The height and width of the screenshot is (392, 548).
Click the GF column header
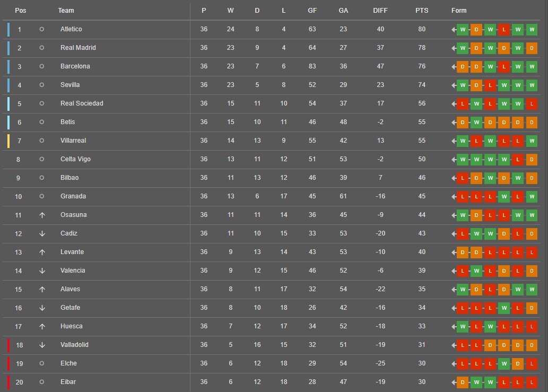[312, 11]
